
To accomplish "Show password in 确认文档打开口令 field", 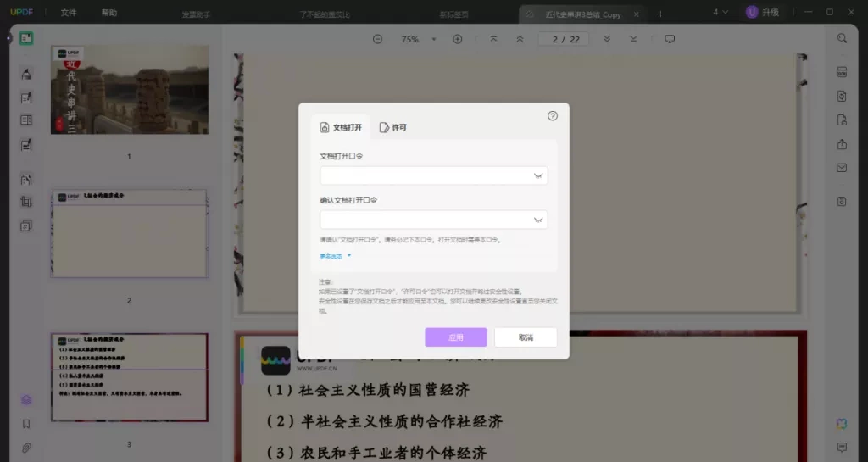I will [538, 220].
